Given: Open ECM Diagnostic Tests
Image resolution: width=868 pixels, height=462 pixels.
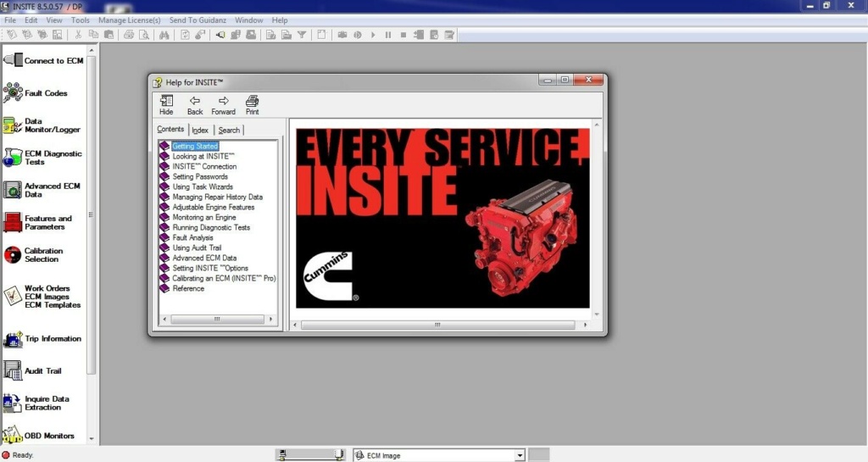Looking at the screenshot, I should pos(42,158).
